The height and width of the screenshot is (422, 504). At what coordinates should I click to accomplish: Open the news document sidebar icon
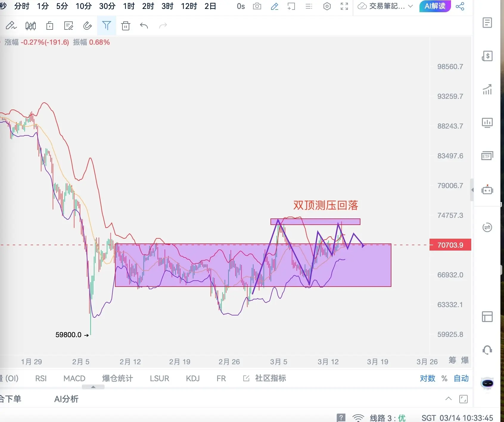pyautogui.click(x=487, y=23)
